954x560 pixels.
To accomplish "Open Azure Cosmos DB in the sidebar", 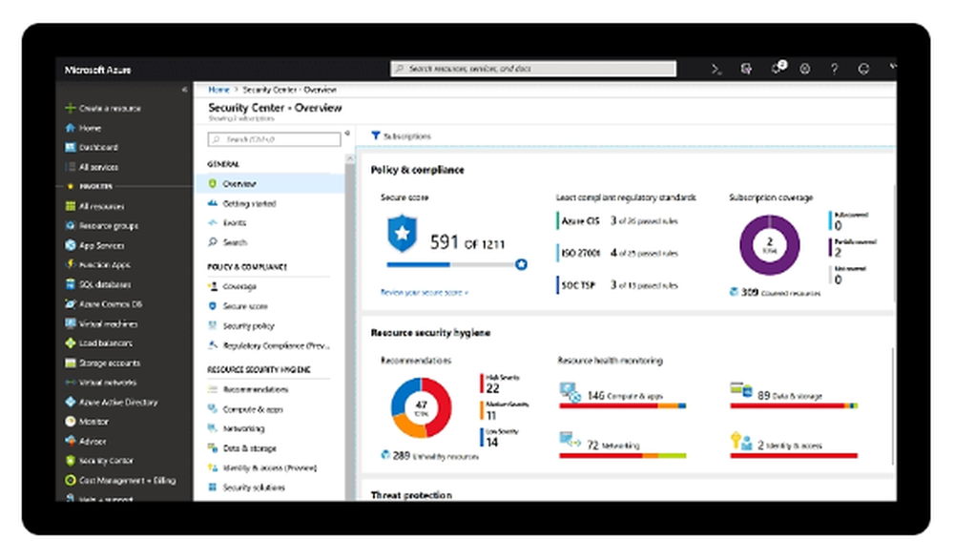I will click(103, 303).
